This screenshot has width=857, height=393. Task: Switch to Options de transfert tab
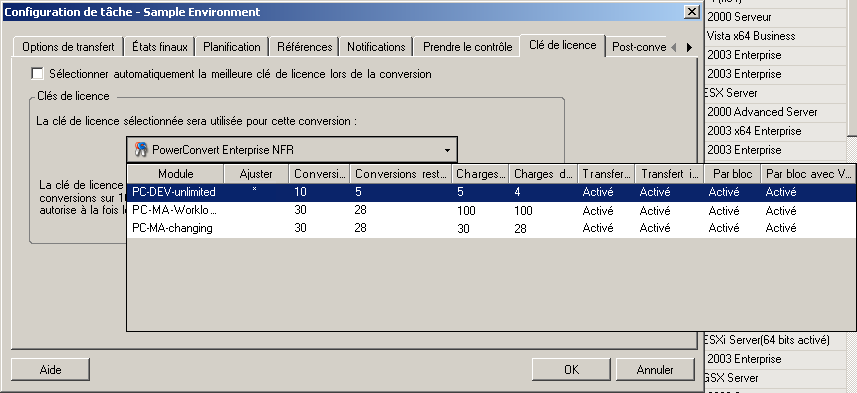click(x=68, y=47)
